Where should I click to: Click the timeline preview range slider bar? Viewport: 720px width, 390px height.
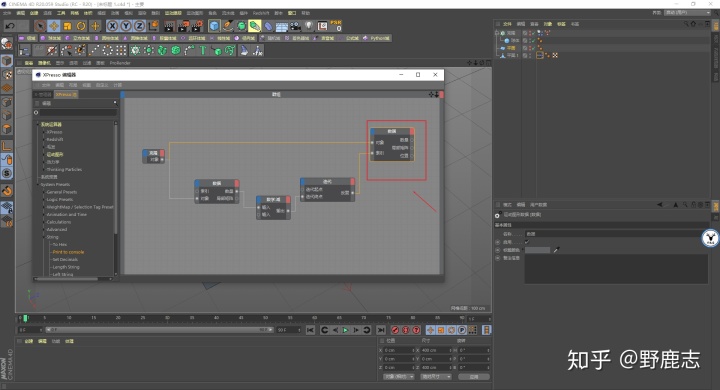[x=158, y=330]
